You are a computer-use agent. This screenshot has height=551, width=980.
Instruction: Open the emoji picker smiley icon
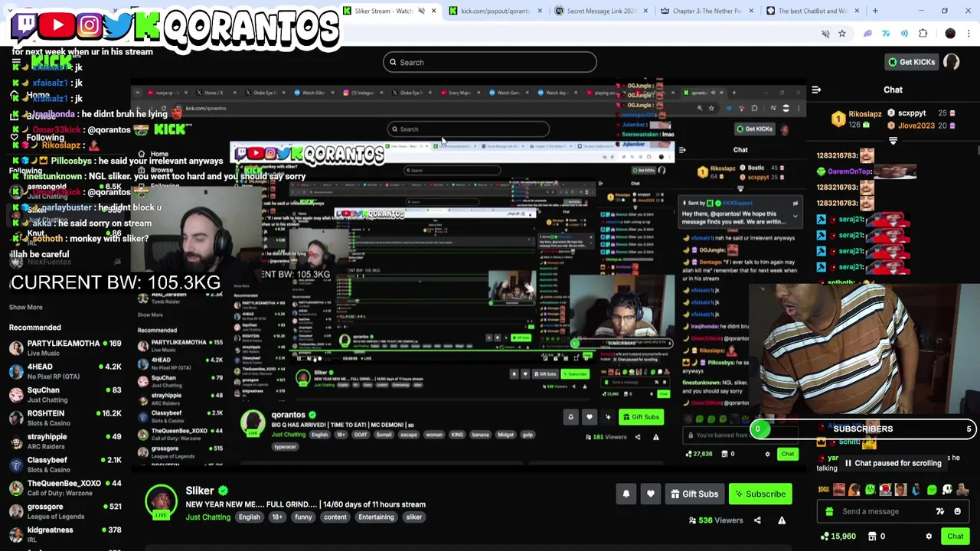point(957,511)
